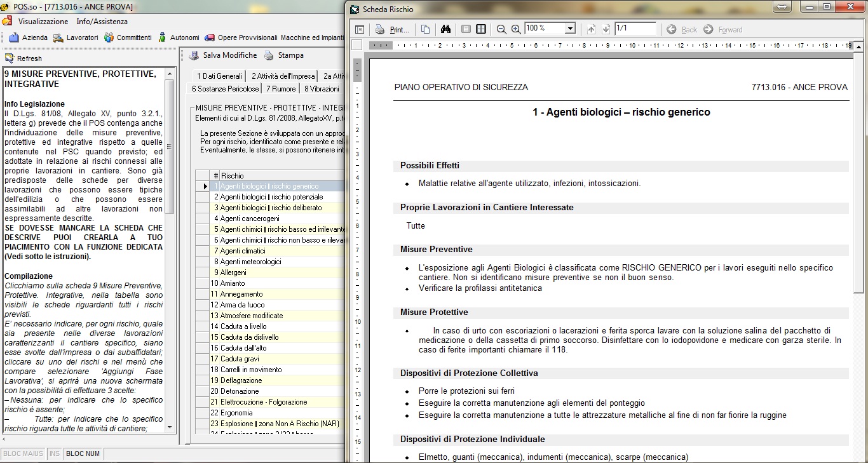Open the 100 % zoom dropdown

coord(570,29)
